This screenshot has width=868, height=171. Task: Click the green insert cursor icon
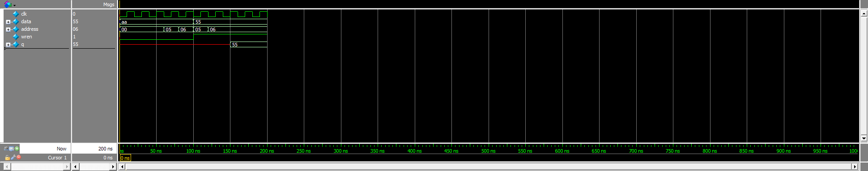(17, 149)
